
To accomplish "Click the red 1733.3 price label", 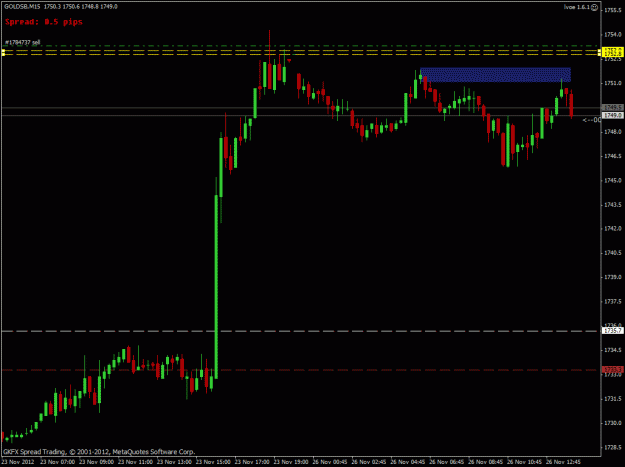I will click(x=613, y=370).
